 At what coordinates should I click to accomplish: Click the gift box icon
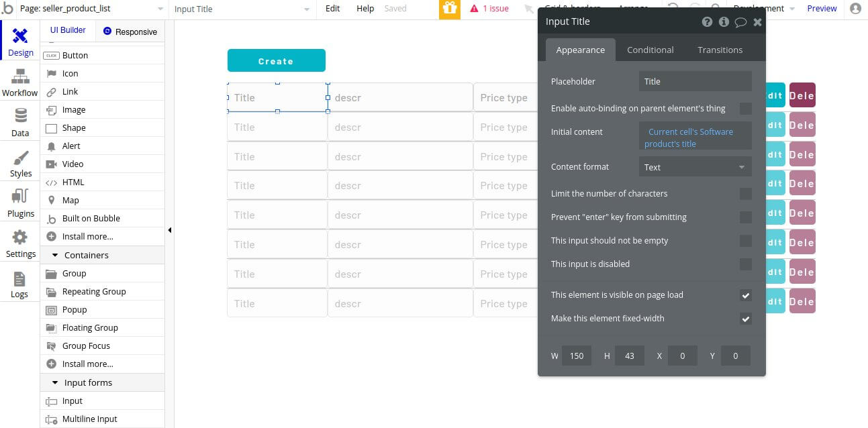click(450, 9)
